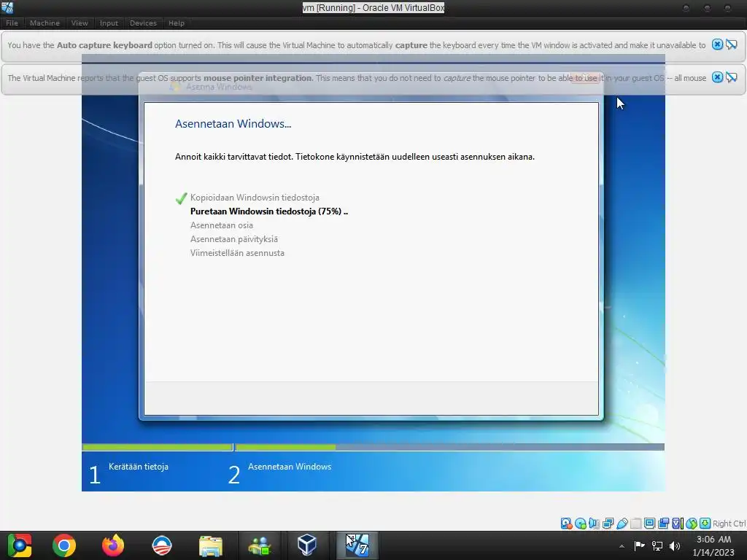Image resolution: width=747 pixels, height=560 pixels.
Task: Open the CPU virtualization indicator
Action: [678, 524]
